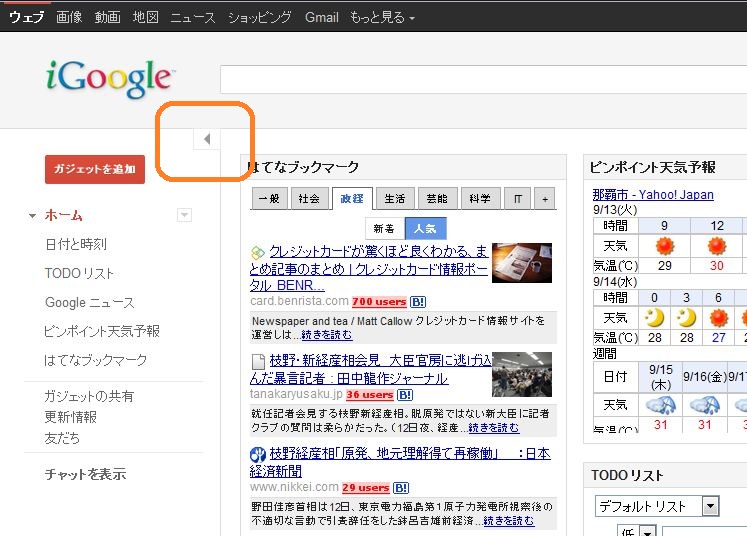Click in the Google search field
Image resolution: width=747 pixels, height=536 pixels.
pyautogui.click(x=483, y=80)
